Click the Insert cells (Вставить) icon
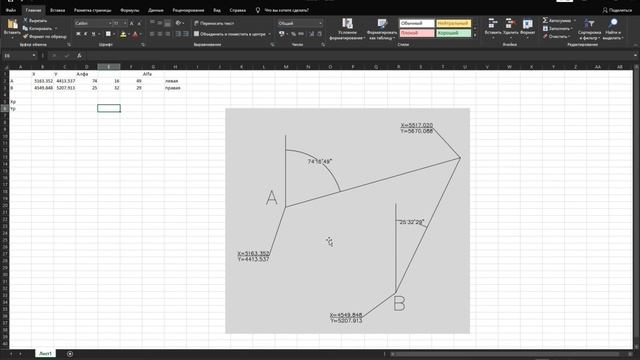 (x=493, y=23)
